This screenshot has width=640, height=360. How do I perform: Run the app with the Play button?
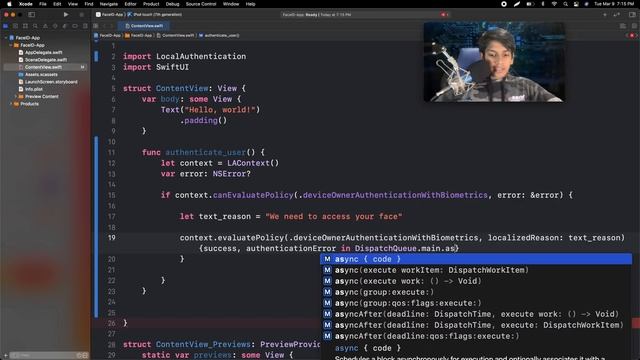coord(66,15)
